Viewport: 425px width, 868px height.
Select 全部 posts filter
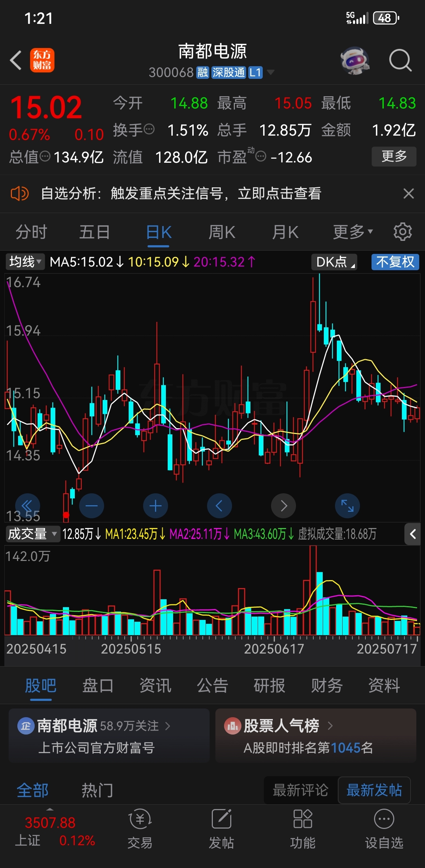33,790
